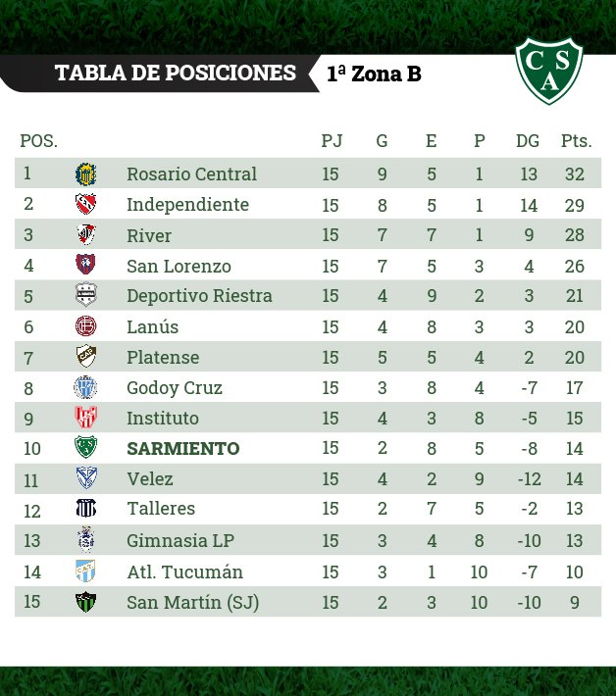Click the Independiente club crest
Screen dimensions: 616x696
(85, 204)
